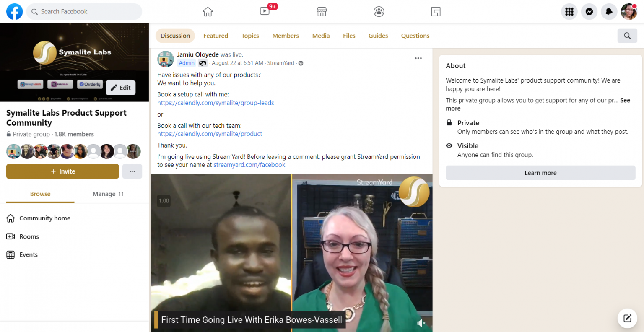Open the Watch video feed
Screen dimensions: 644x332
pyautogui.click(x=265, y=12)
